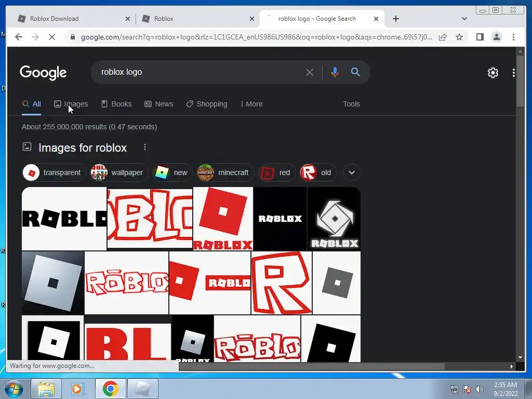The width and height of the screenshot is (532, 399).
Task: Click the address bar URL
Action: pyautogui.click(x=257, y=37)
